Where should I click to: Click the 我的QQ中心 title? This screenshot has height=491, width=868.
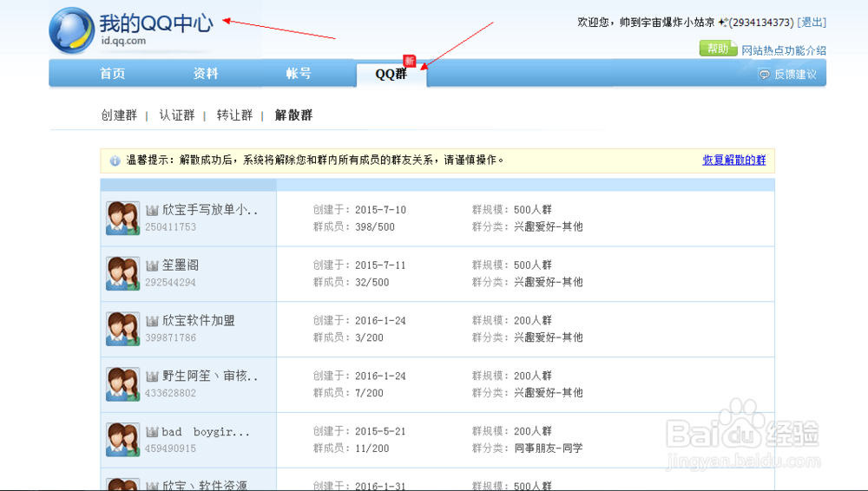point(156,23)
